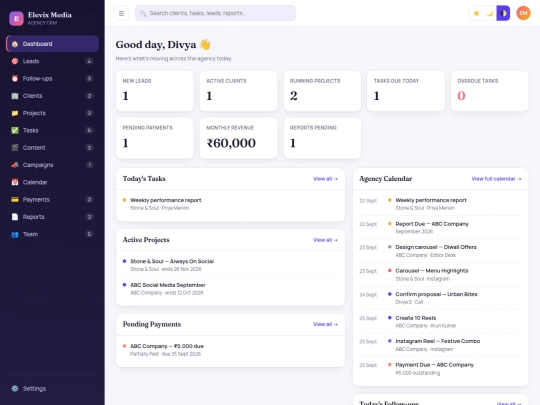Go to the Follow-ups menu label
This screenshot has width=540, height=405.
pyautogui.click(x=38, y=79)
